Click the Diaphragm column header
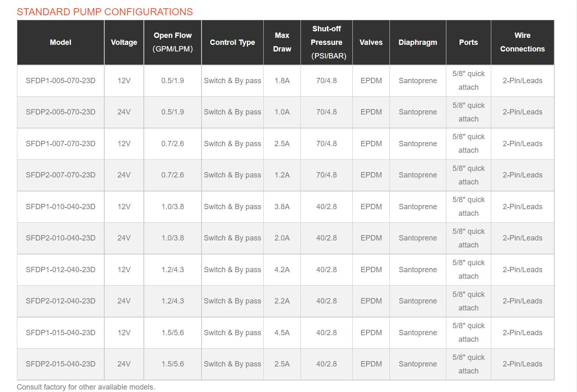Screen dimensions: 577x392 [418, 42]
